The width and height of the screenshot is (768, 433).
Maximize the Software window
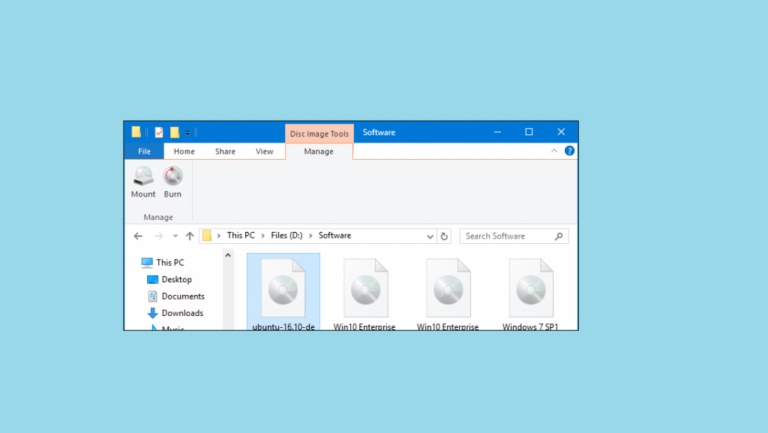(529, 132)
